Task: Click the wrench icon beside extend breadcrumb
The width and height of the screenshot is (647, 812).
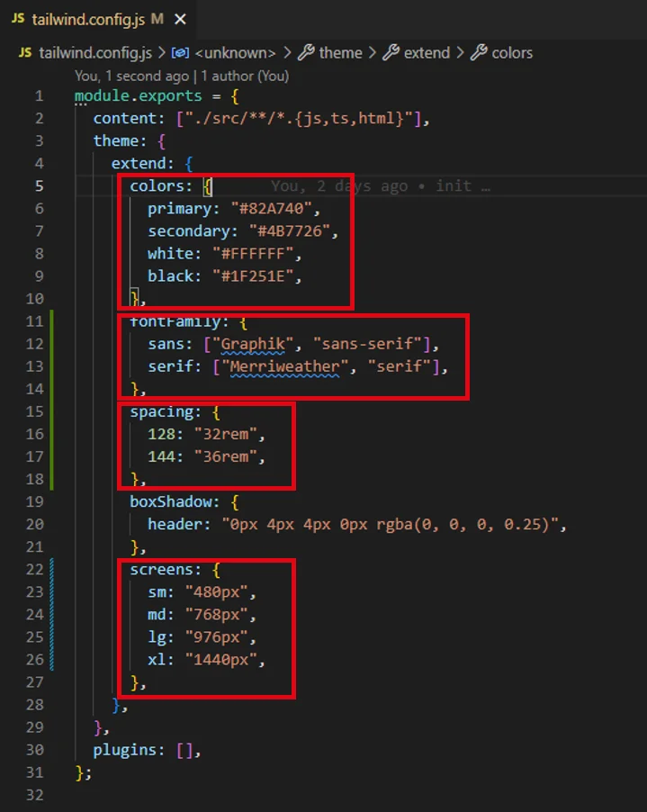Action: click(x=391, y=52)
